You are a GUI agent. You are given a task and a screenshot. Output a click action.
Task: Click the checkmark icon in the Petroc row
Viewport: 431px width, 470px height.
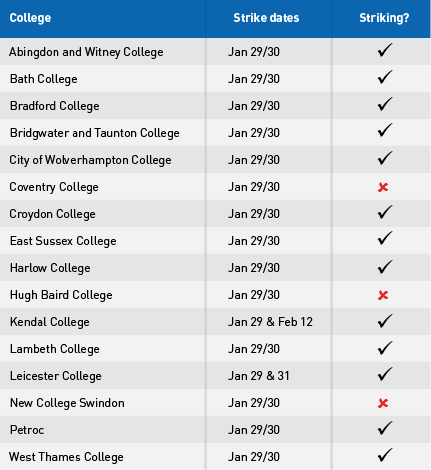(385, 428)
